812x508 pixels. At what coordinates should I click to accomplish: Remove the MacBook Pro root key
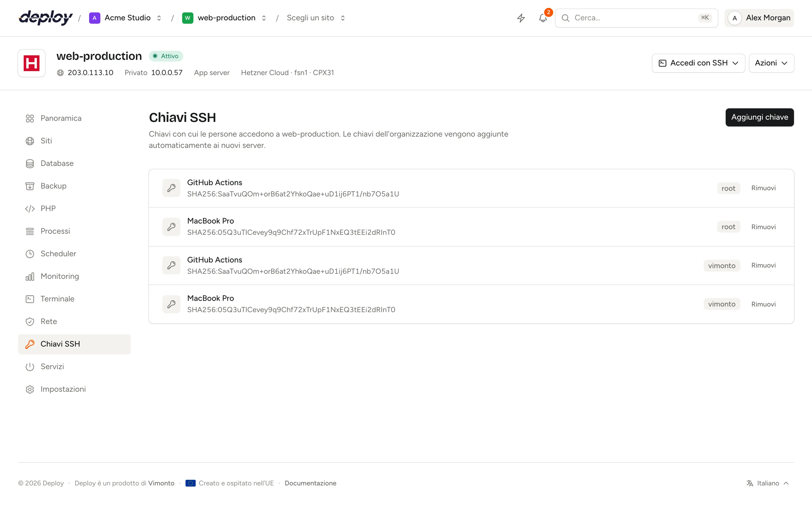(x=763, y=227)
